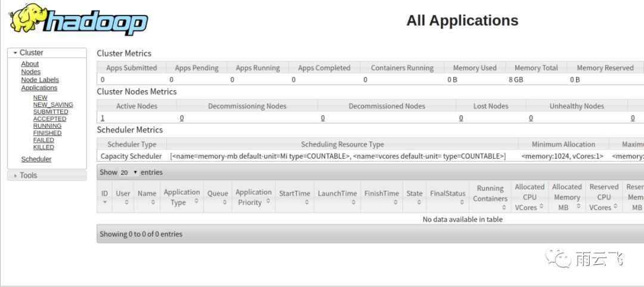Sort table by Name column
This screenshot has height=287, width=644.
147,196
